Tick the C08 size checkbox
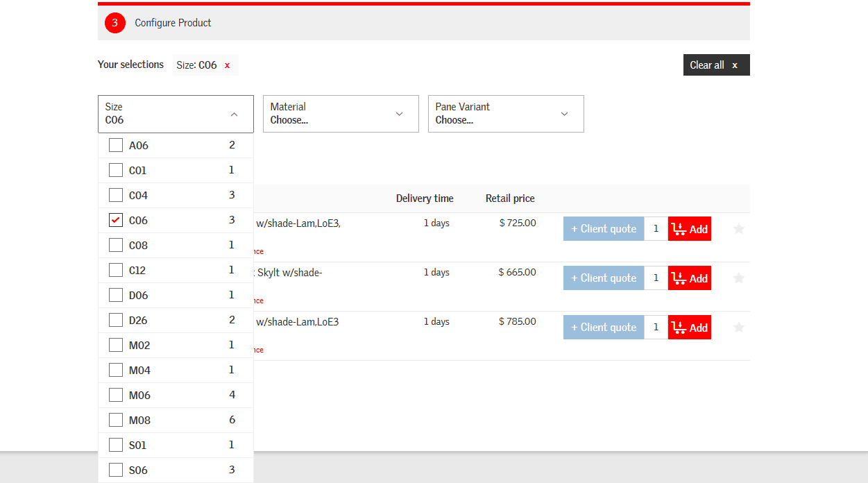 tap(116, 245)
